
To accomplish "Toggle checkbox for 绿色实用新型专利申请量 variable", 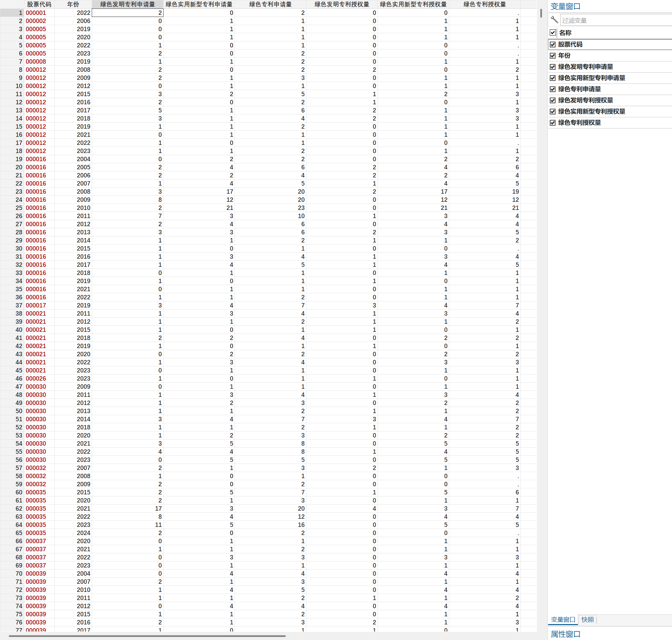I will click(553, 78).
